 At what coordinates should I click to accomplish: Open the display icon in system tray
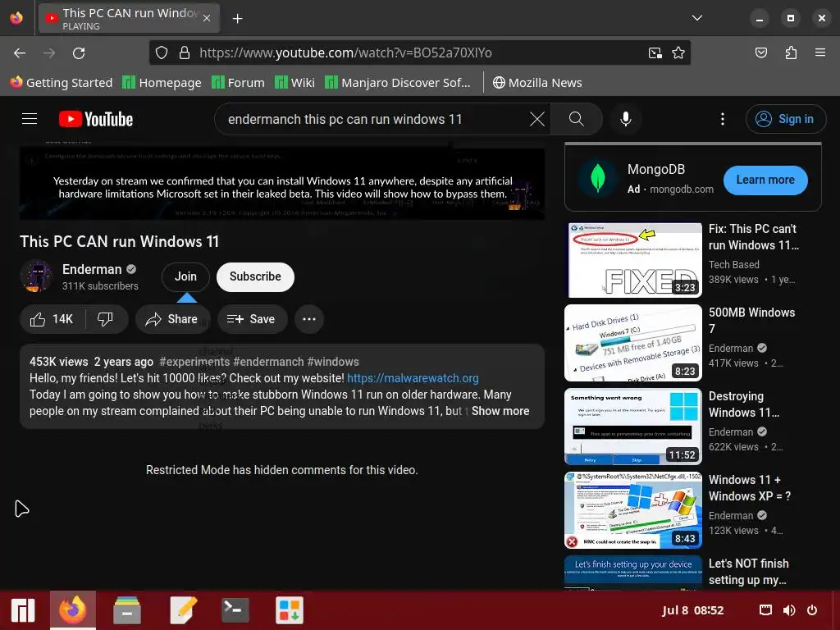765,610
